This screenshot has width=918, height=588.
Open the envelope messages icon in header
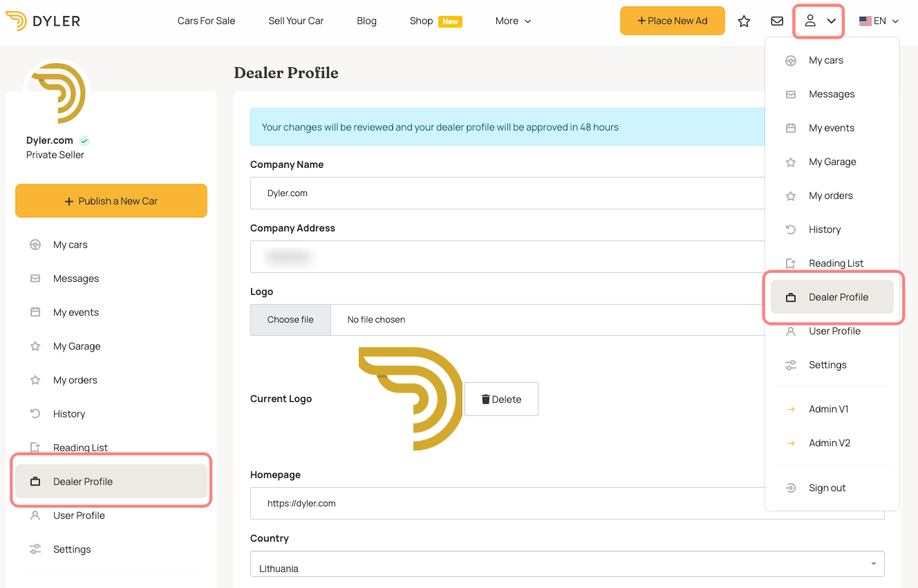click(777, 21)
